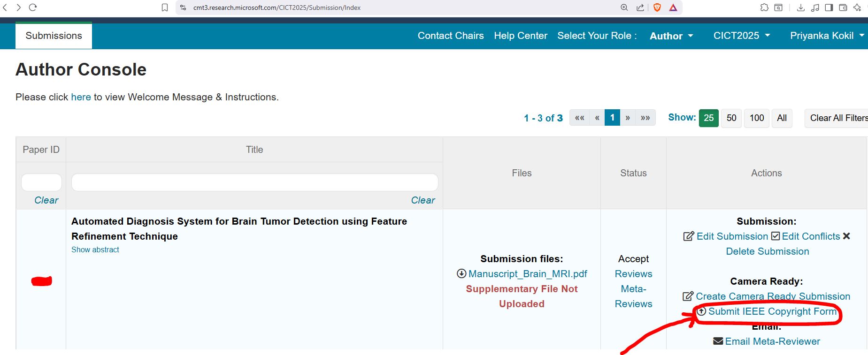The height and width of the screenshot is (355, 868).
Task: Click the here link for Welcome Message
Action: [x=81, y=97]
